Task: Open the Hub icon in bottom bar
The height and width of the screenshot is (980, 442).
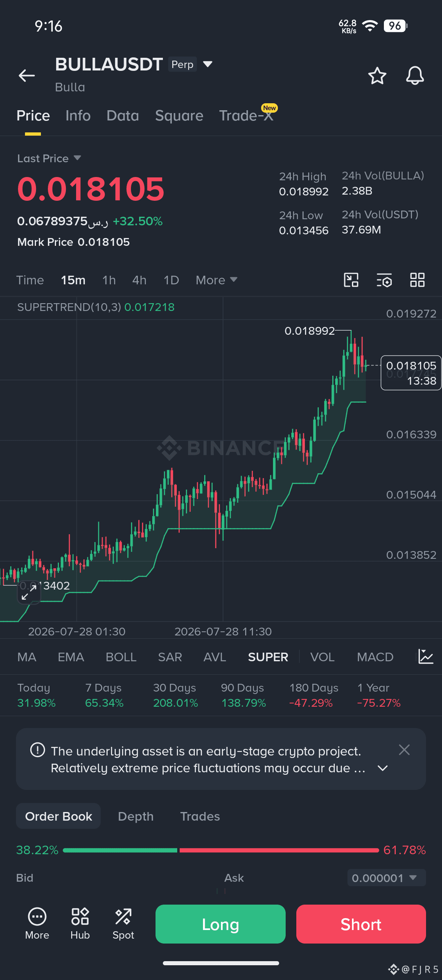Action: (80, 924)
